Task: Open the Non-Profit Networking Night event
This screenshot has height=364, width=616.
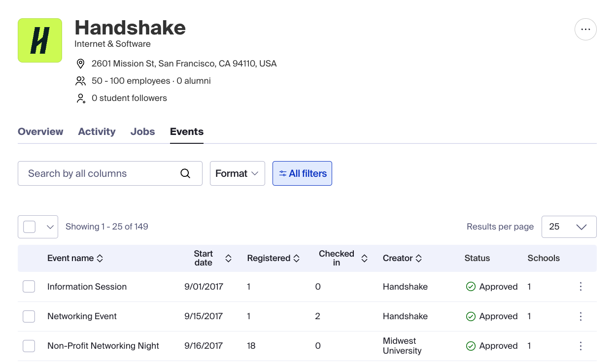Action: 103,346
